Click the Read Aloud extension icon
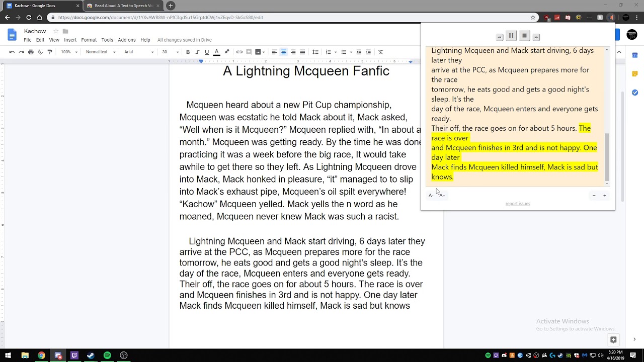The width and height of the screenshot is (644, 362). tap(612, 17)
